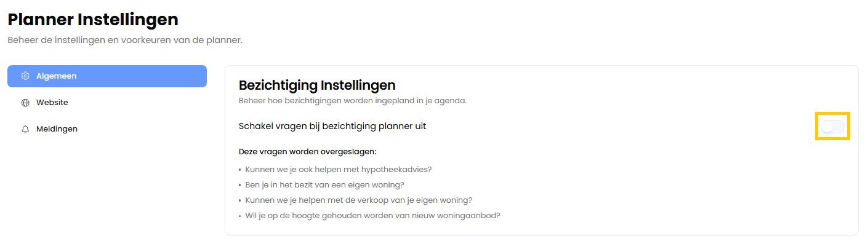Click the globe icon beside Website

(25, 103)
